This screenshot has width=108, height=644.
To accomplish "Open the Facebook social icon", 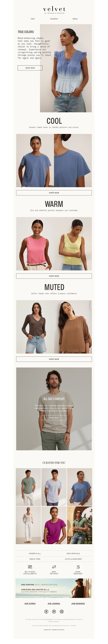I will [x=46, y=612].
